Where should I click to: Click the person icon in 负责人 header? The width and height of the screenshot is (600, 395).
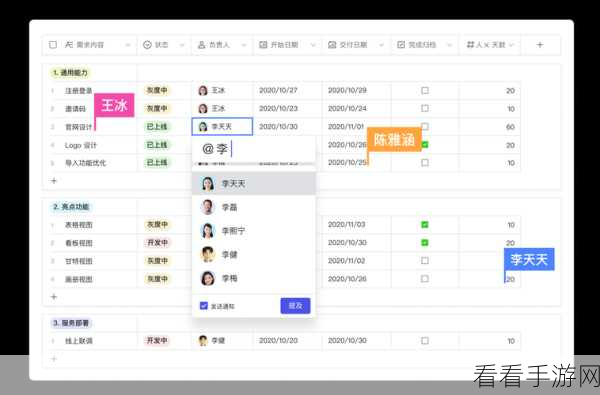click(x=202, y=45)
